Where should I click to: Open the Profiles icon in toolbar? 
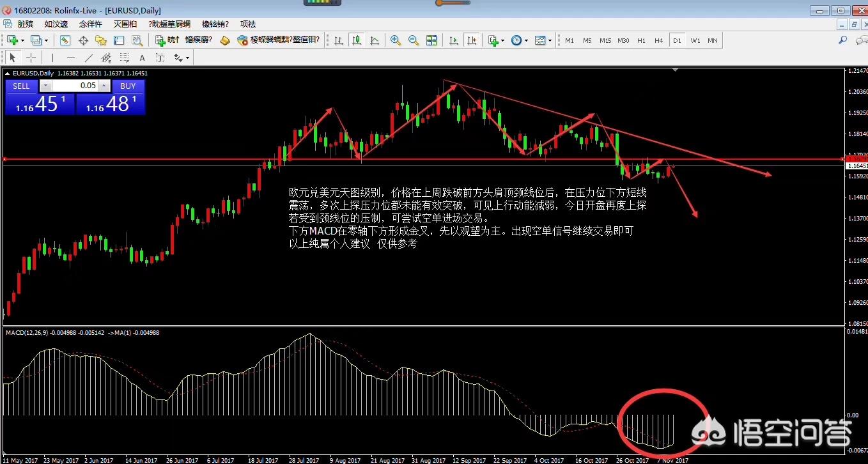(36, 40)
